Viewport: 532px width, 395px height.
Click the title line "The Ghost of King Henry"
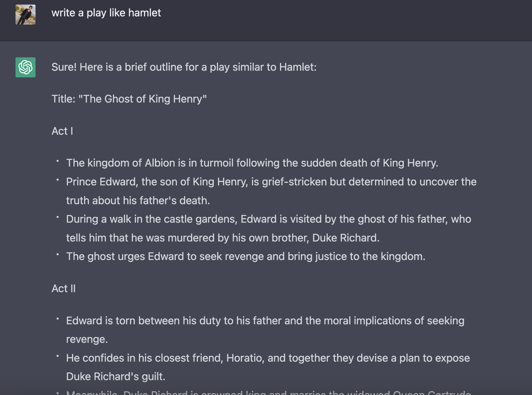pyautogui.click(x=129, y=99)
